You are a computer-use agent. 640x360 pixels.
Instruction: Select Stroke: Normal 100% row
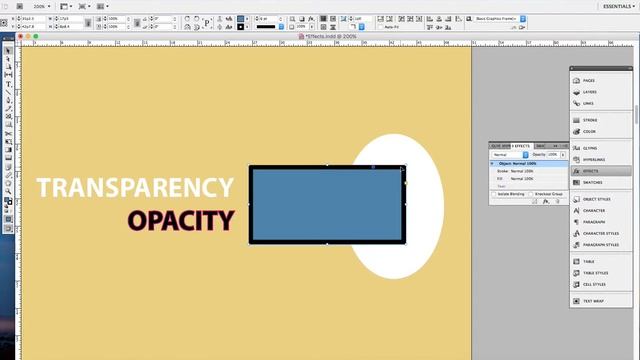(x=529, y=171)
